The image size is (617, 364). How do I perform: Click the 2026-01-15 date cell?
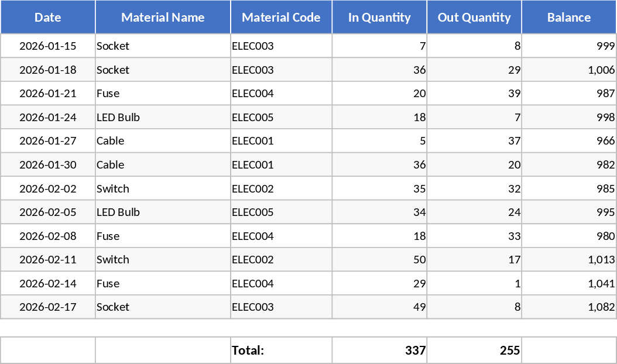pos(48,46)
